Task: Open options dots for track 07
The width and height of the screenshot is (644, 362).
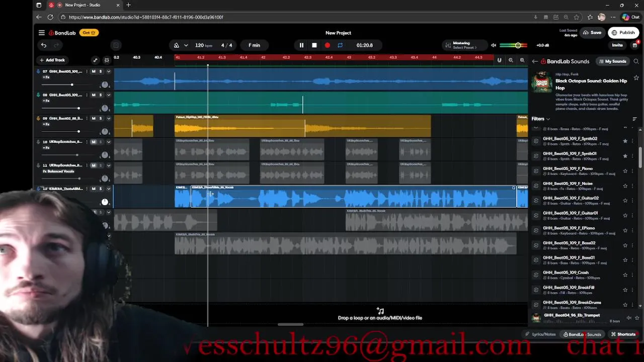Action: coord(87,71)
